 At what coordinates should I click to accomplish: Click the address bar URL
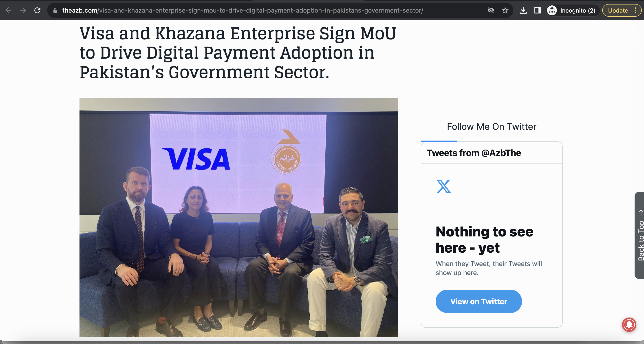(243, 10)
